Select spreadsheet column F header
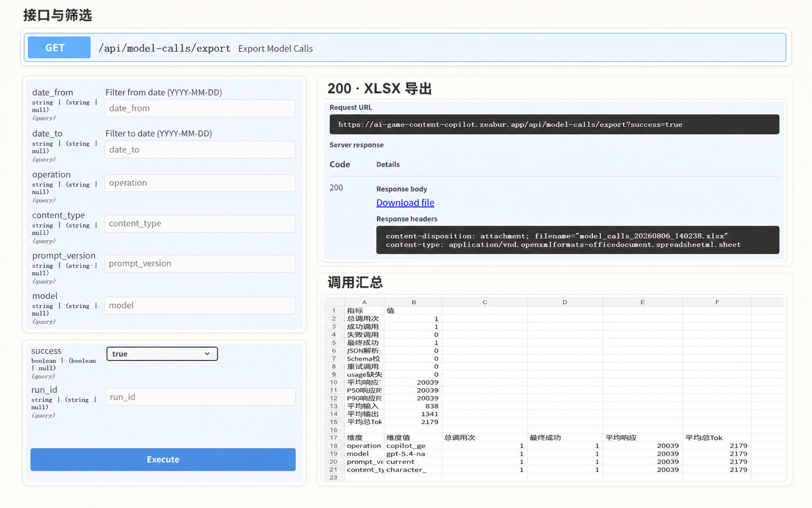 point(717,302)
